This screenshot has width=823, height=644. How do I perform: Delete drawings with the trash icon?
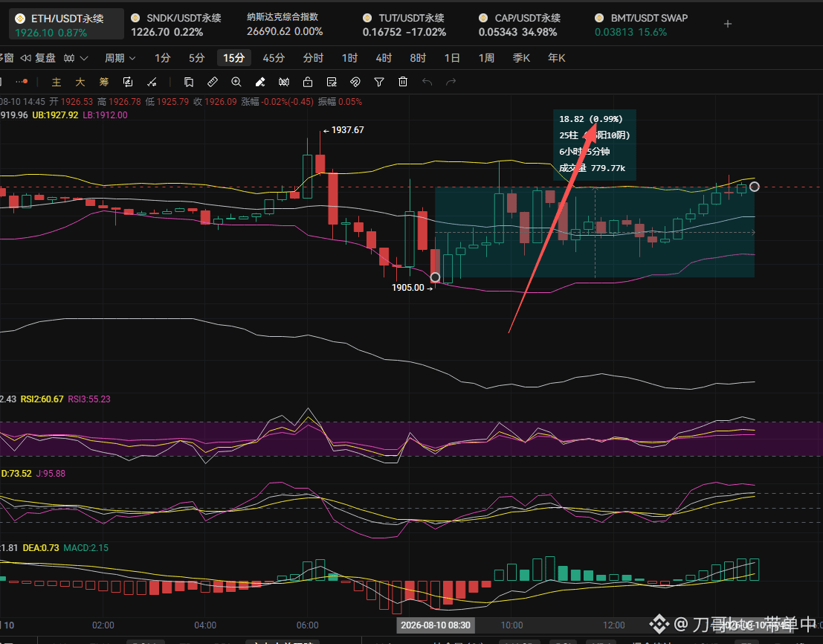coord(402,82)
